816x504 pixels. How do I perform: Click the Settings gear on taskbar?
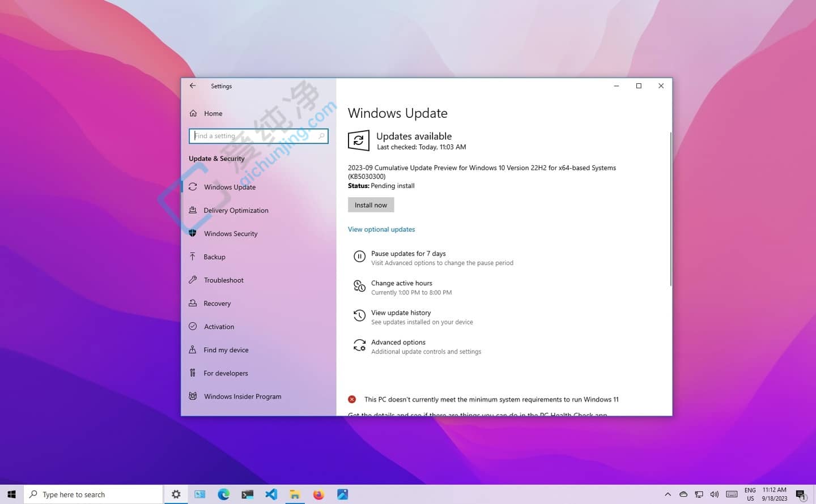click(x=176, y=494)
